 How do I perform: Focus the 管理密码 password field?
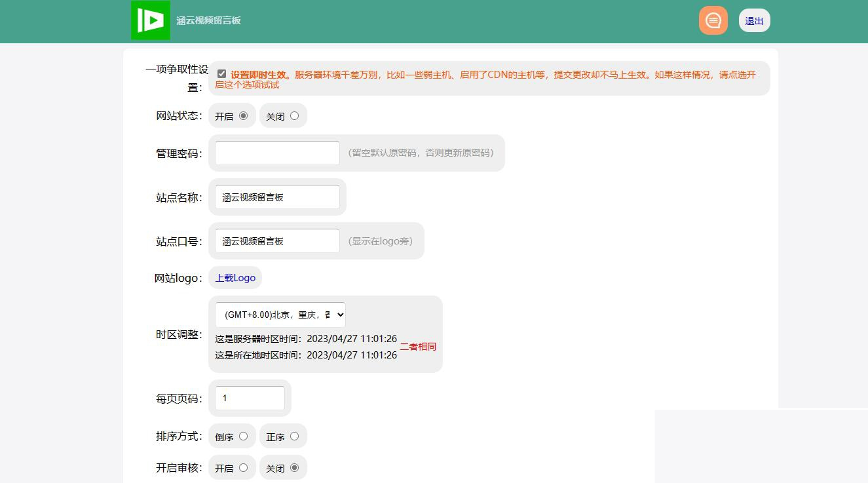[276, 152]
